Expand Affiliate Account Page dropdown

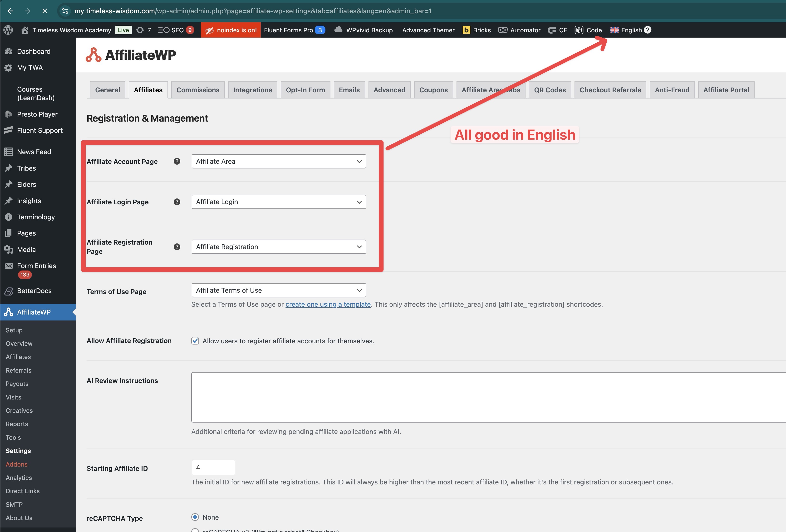click(279, 161)
